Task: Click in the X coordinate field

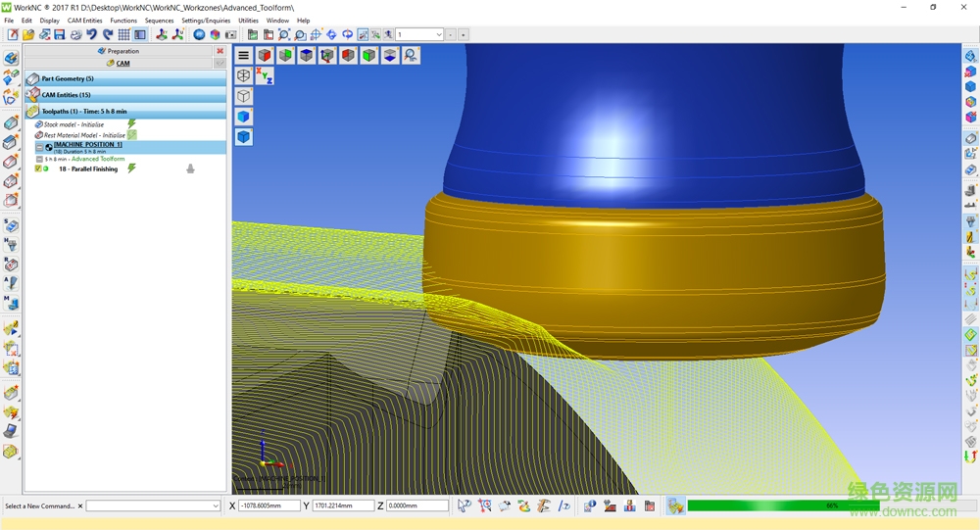Action: [269, 506]
